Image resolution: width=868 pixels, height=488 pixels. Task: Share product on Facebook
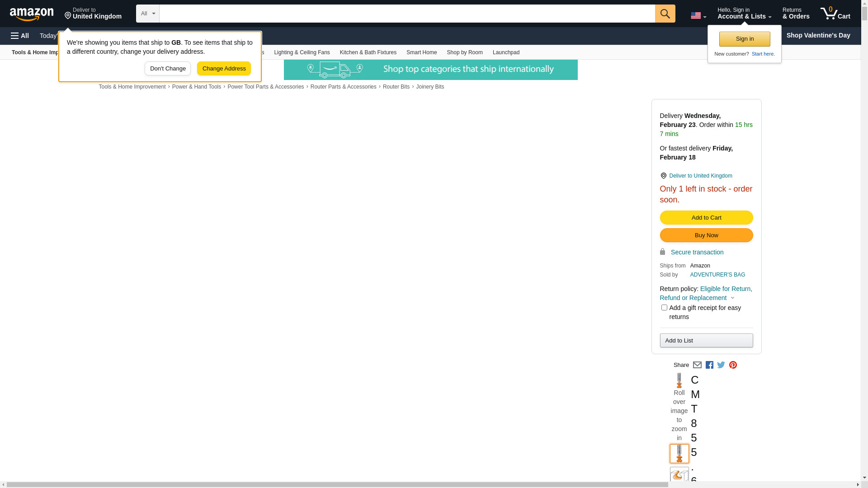click(x=709, y=365)
